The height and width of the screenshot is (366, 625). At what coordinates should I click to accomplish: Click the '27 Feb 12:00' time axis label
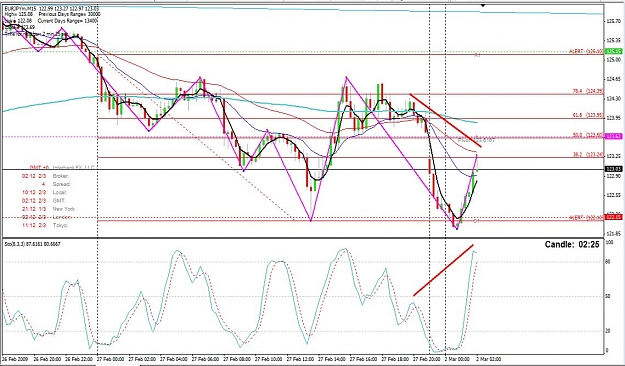[301, 359]
